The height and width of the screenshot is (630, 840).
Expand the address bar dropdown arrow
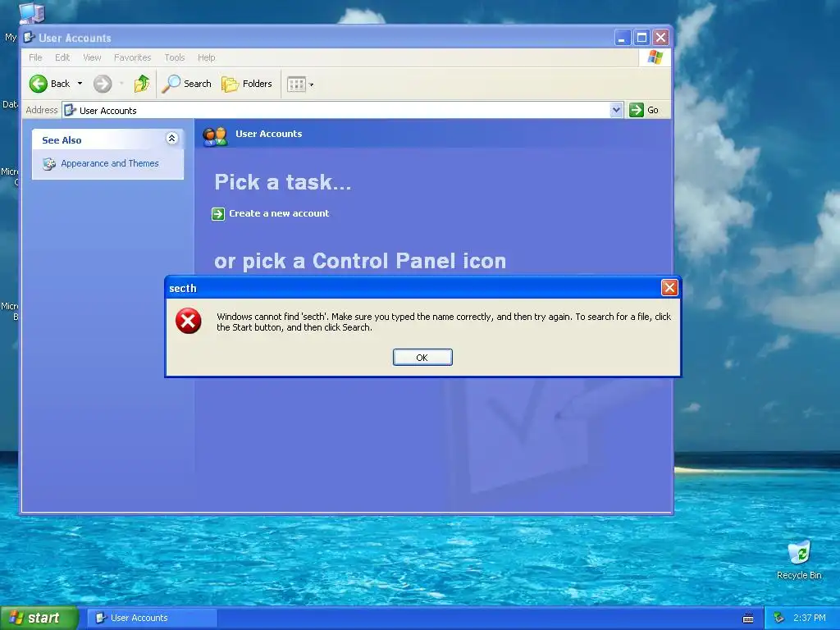617,110
